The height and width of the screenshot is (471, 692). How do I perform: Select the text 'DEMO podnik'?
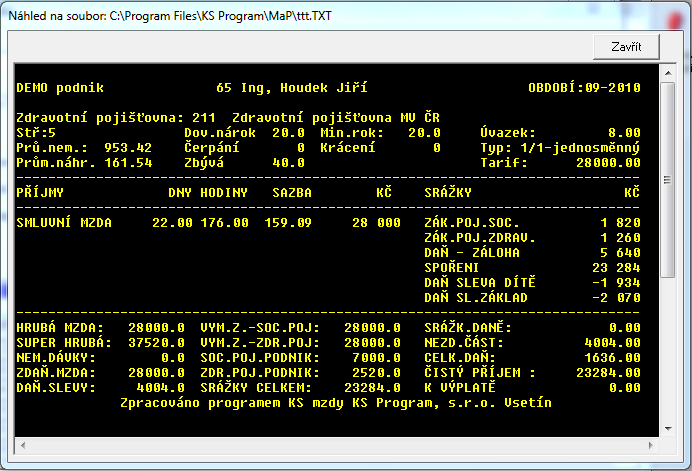pos(60,88)
